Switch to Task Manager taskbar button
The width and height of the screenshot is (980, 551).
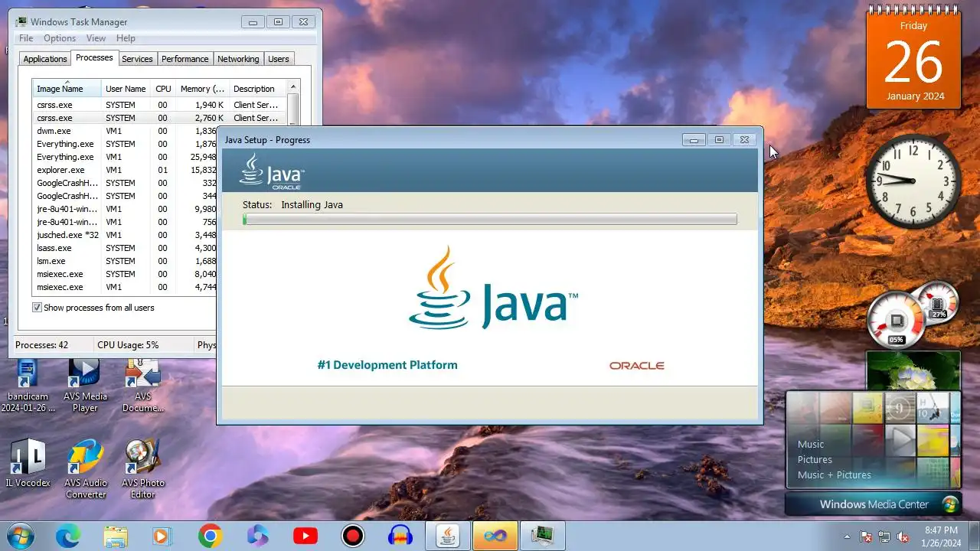(543, 536)
